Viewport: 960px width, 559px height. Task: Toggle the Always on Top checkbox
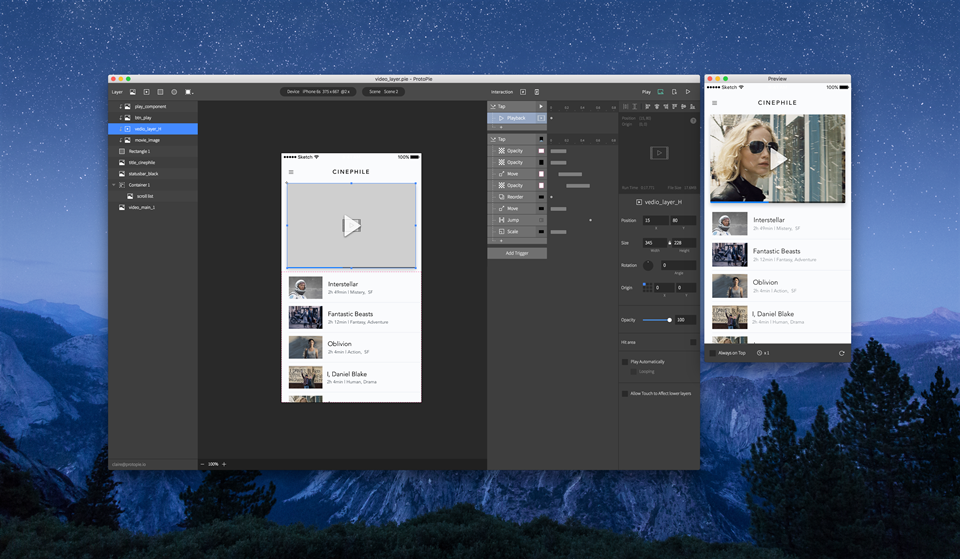click(713, 353)
